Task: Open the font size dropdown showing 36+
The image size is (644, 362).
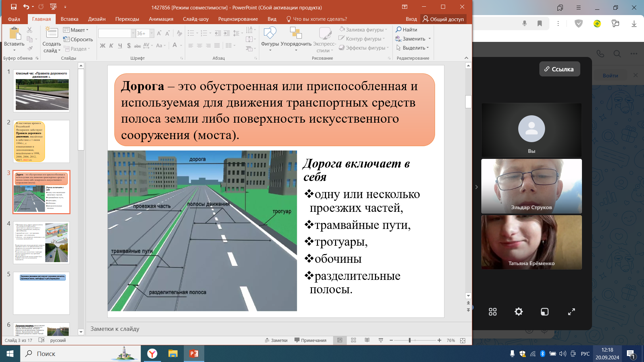Action: [x=152, y=33]
